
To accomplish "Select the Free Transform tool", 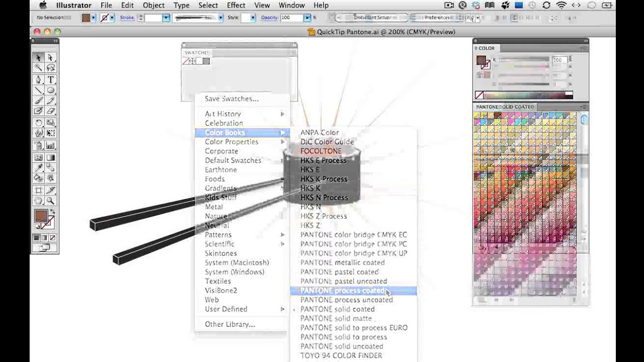I will pos(50,133).
